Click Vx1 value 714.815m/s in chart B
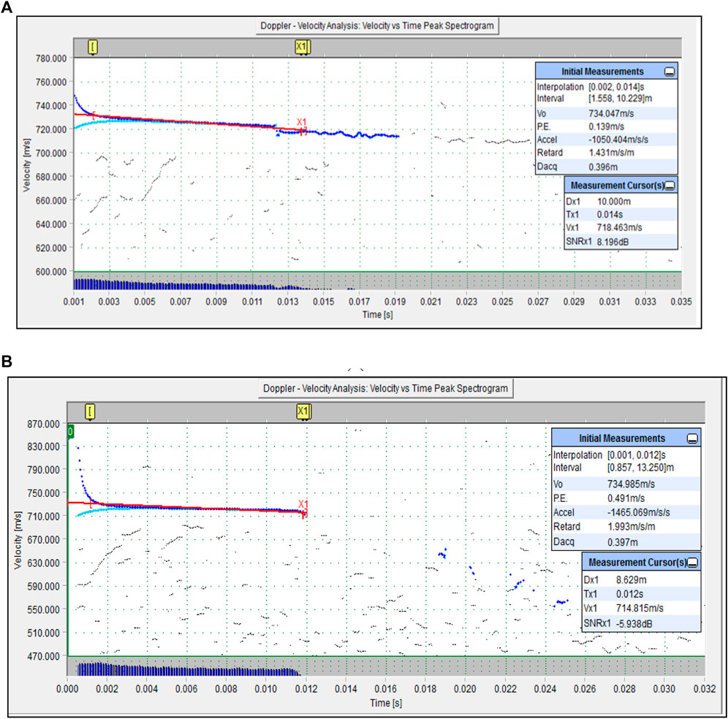 pos(640,608)
